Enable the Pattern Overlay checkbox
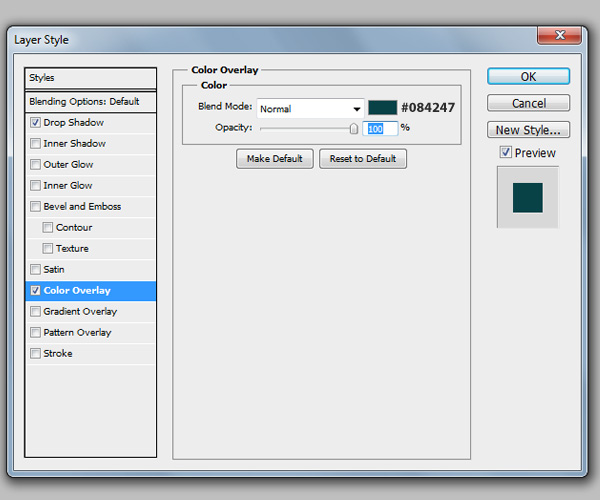The height and width of the screenshot is (500, 600). click(x=35, y=332)
